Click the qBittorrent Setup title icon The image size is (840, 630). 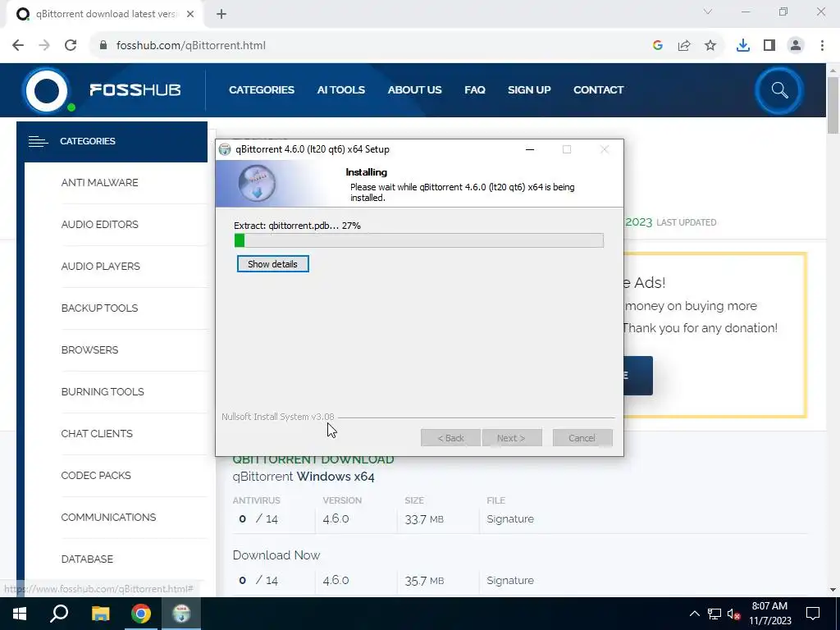[225, 149]
